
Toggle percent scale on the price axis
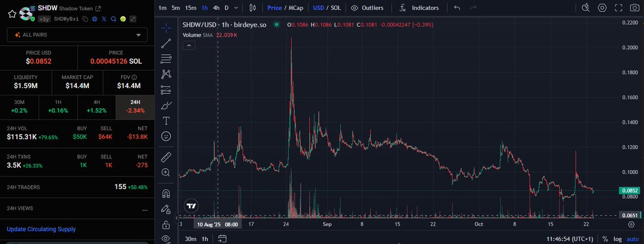(605, 239)
